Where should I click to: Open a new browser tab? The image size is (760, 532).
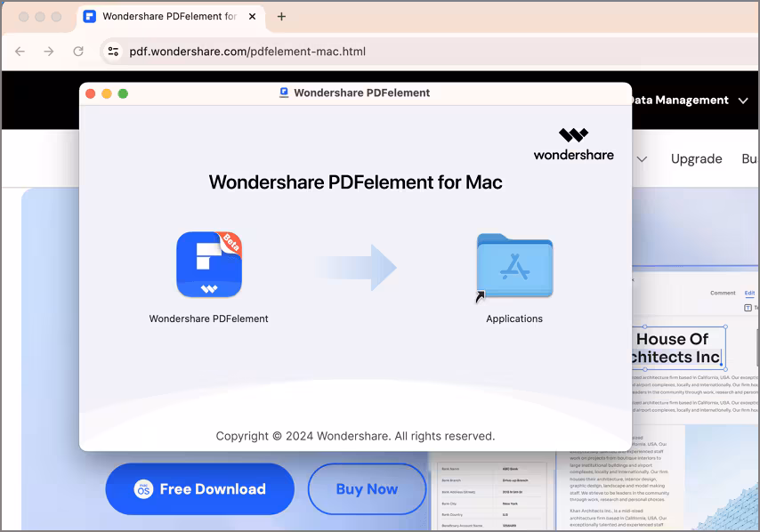(281, 17)
